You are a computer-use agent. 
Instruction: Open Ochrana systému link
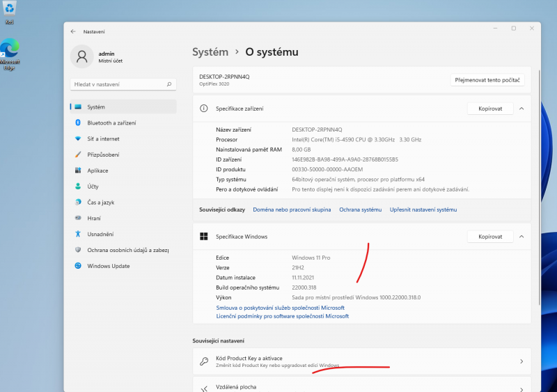click(360, 210)
